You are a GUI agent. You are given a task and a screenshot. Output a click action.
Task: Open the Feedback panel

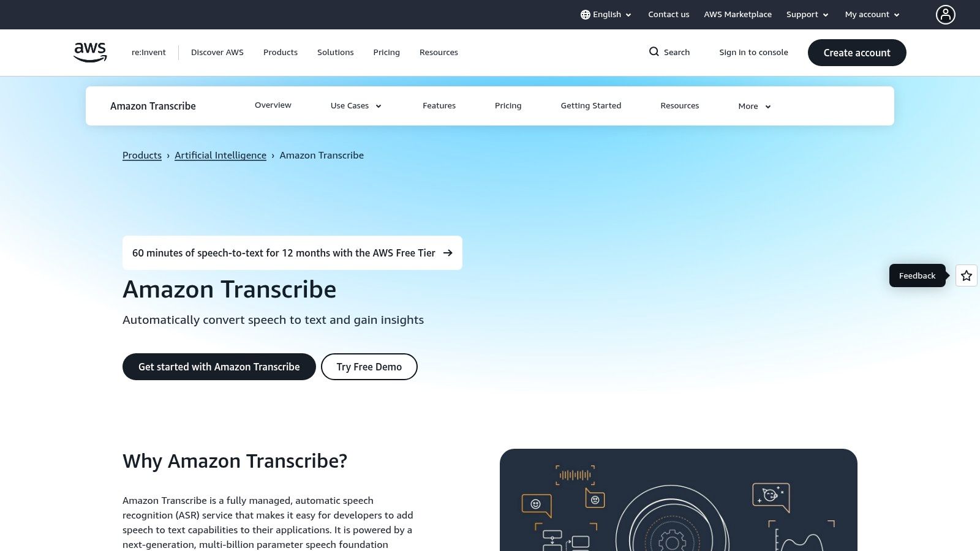pos(917,275)
